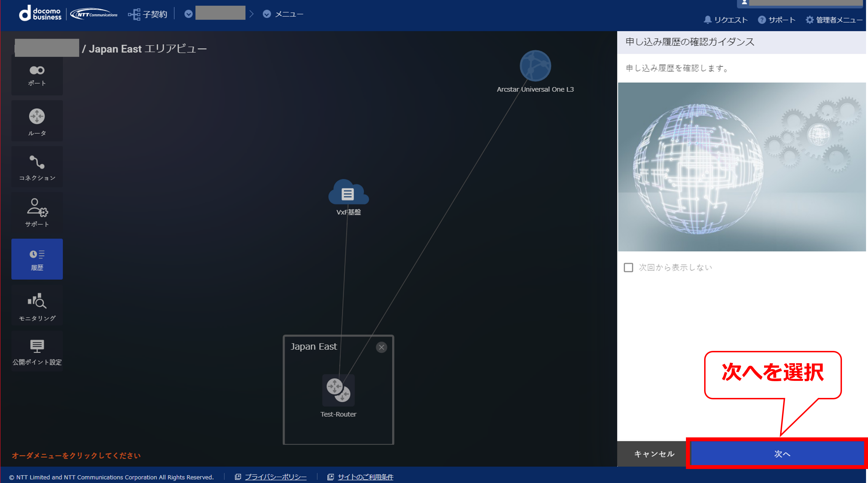This screenshot has height=483, width=868.
Task: Click the globe guidance image
Action: click(742, 167)
